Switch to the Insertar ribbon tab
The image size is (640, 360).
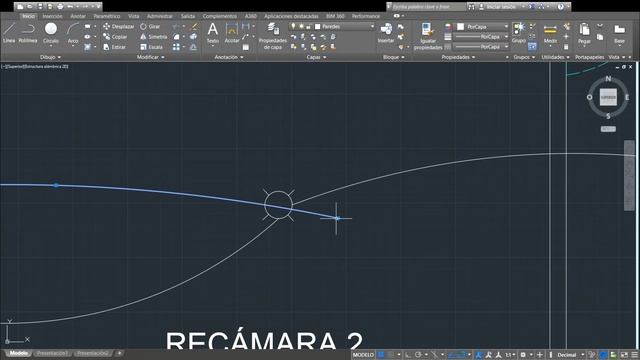pos(53,16)
